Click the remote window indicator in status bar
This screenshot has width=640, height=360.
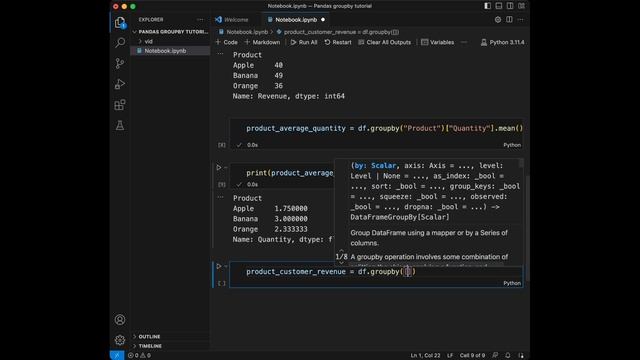(117, 356)
